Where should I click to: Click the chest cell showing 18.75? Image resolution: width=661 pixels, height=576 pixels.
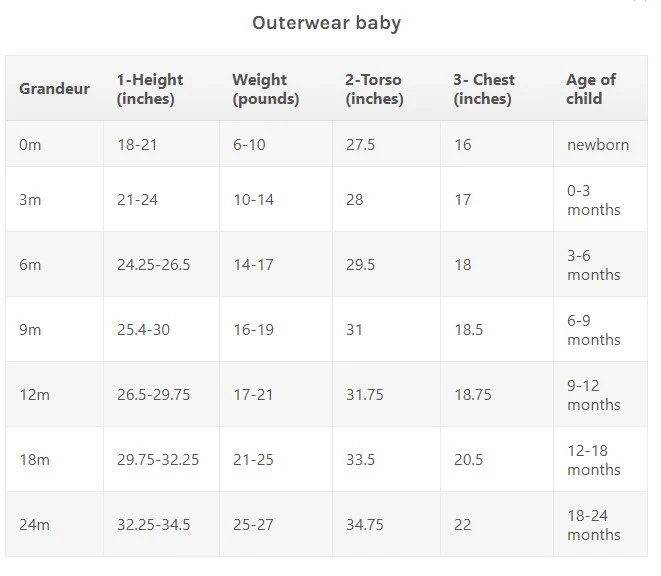[473, 395]
